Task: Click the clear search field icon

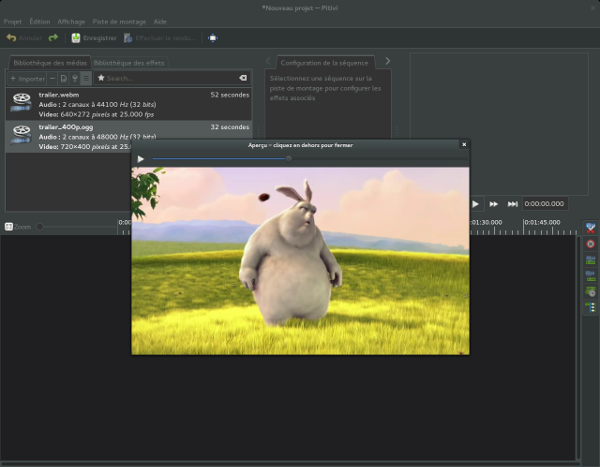Action: pyautogui.click(x=242, y=77)
